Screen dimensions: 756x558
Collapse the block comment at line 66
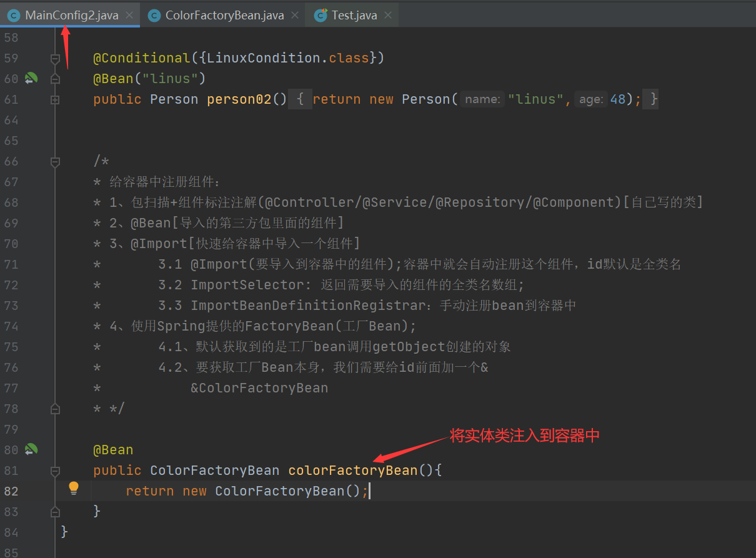[x=55, y=162]
